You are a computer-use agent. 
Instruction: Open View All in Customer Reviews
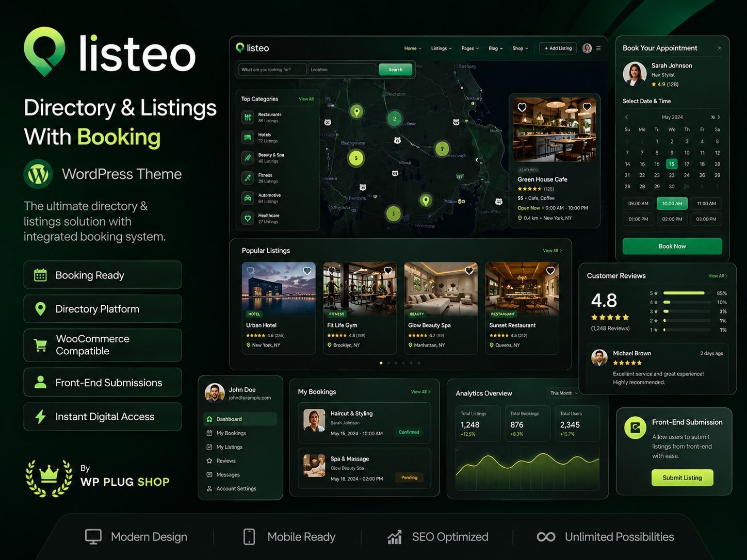[718, 276]
